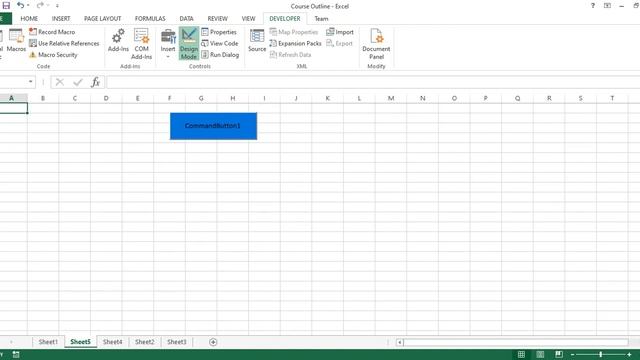Click the zoom slider handle
This screenshot has height=360, width=640.
600,355
